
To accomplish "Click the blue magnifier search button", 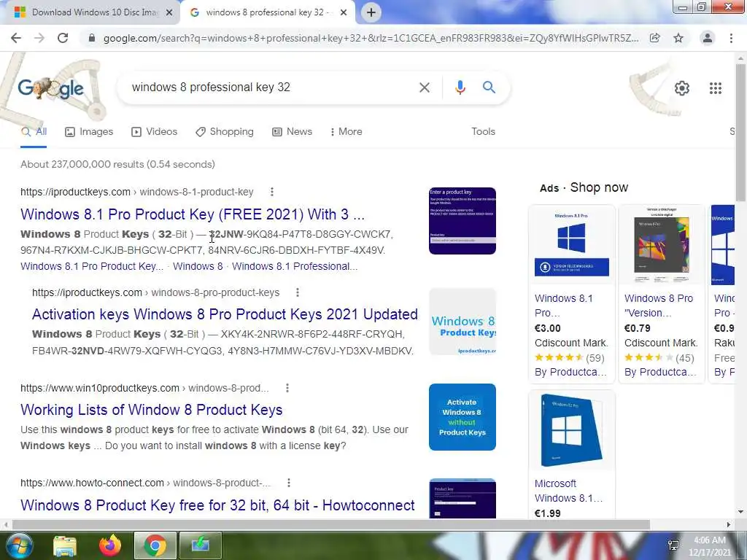I will coord(489,87).
